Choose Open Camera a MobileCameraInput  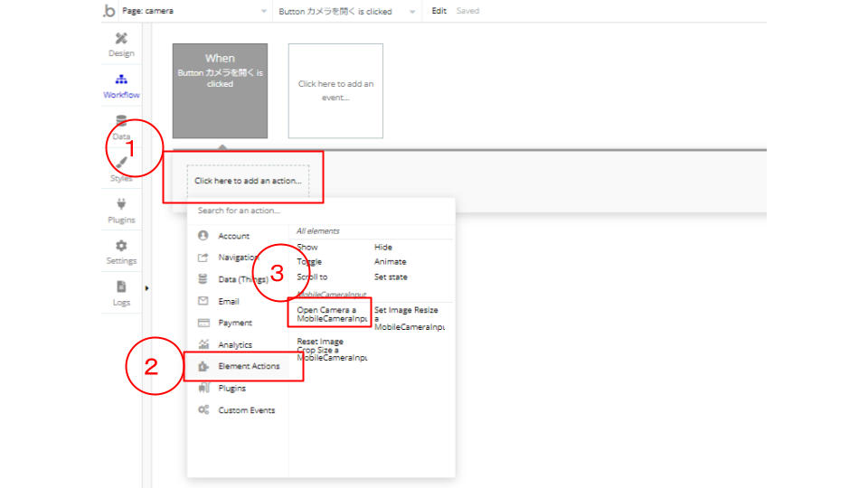pos(332,314)
